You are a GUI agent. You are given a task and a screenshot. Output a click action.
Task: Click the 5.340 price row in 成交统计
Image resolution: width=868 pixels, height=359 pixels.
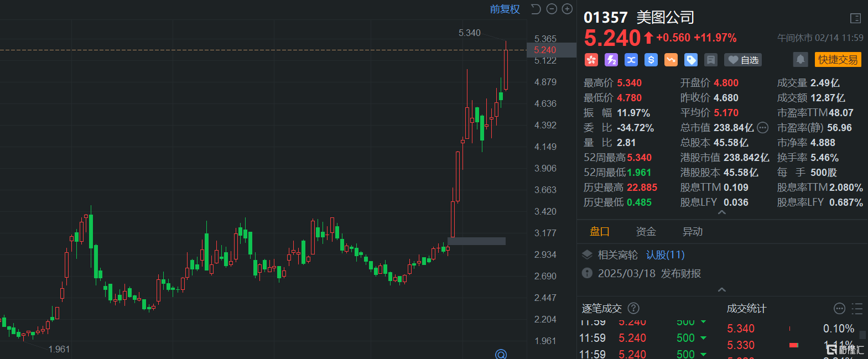pyautogui.click(x=791, y=329)
